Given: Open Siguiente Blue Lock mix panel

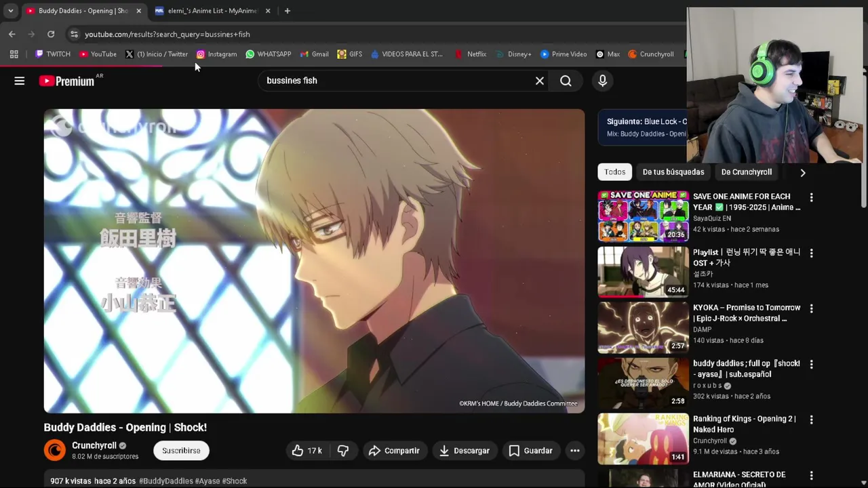Looking at the screenshot, I should click(642, 127).
